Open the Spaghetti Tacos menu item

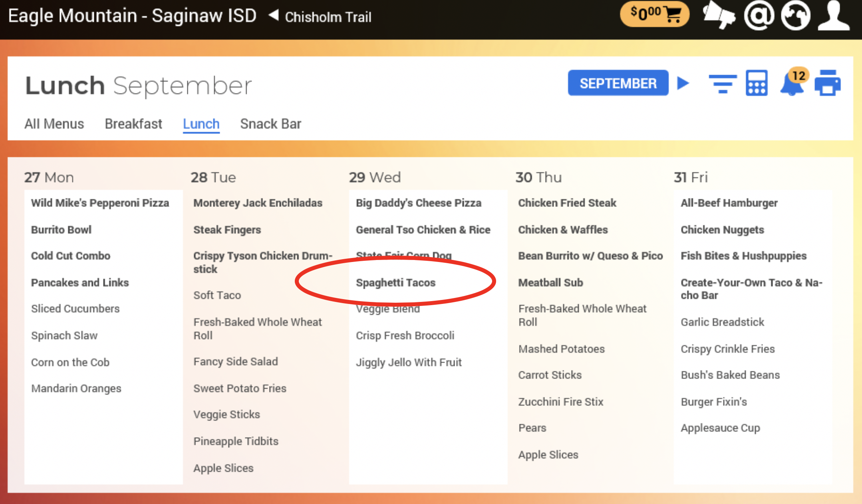395,282
